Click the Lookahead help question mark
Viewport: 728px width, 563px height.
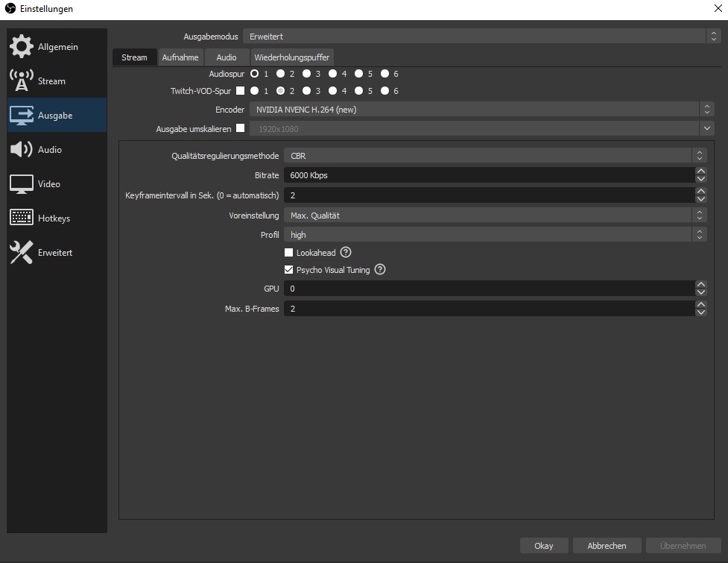click(x=346, y=252)
